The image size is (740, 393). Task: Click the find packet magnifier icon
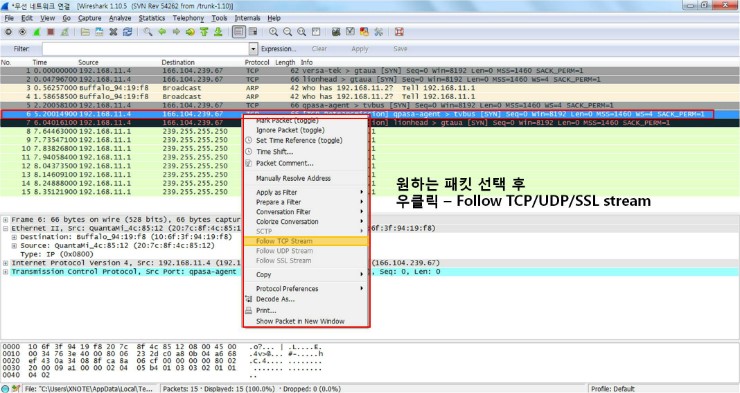[148, 32]
